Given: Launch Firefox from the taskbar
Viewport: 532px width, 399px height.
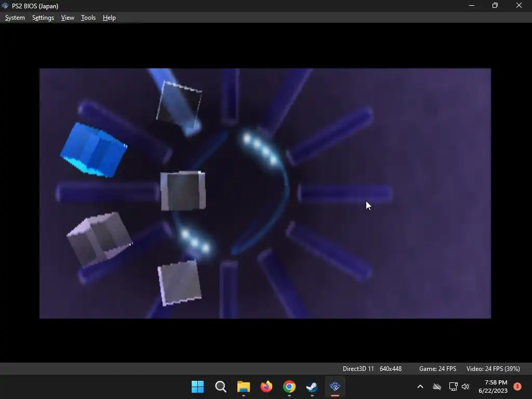Looking at the screenshot, I should (x=267, y=387).
